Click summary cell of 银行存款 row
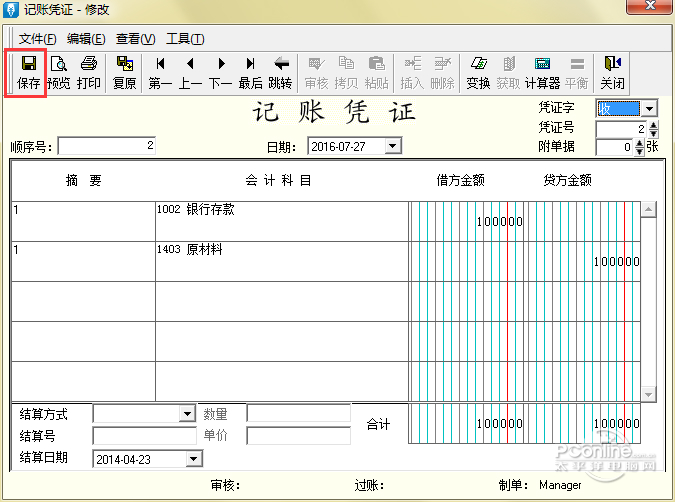The width and height of the screenshot is (675, 502). coord(84,221)
